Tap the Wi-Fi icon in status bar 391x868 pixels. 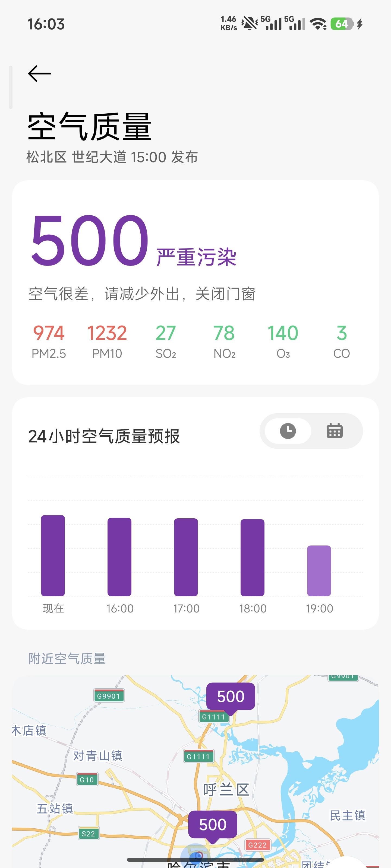pyautogui.click(x=318, y=24)
